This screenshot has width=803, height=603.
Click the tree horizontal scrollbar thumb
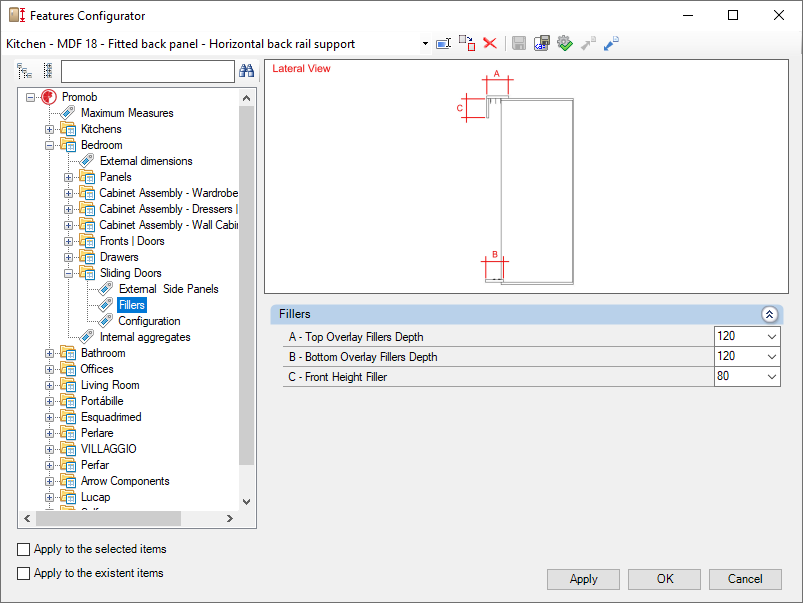(108, 518)
